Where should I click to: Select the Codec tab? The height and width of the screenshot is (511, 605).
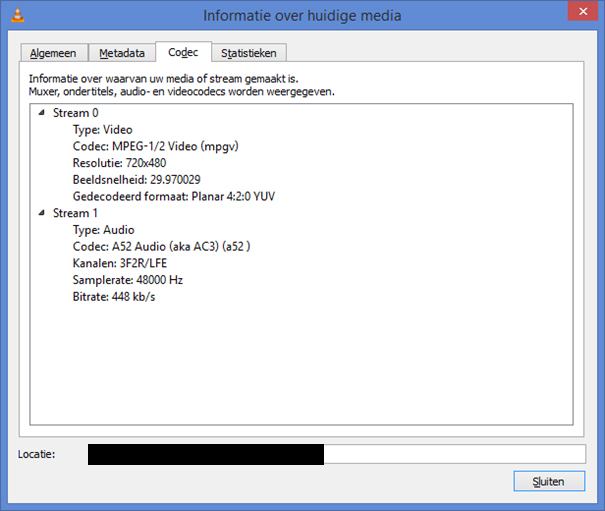[x=183, y=52]
